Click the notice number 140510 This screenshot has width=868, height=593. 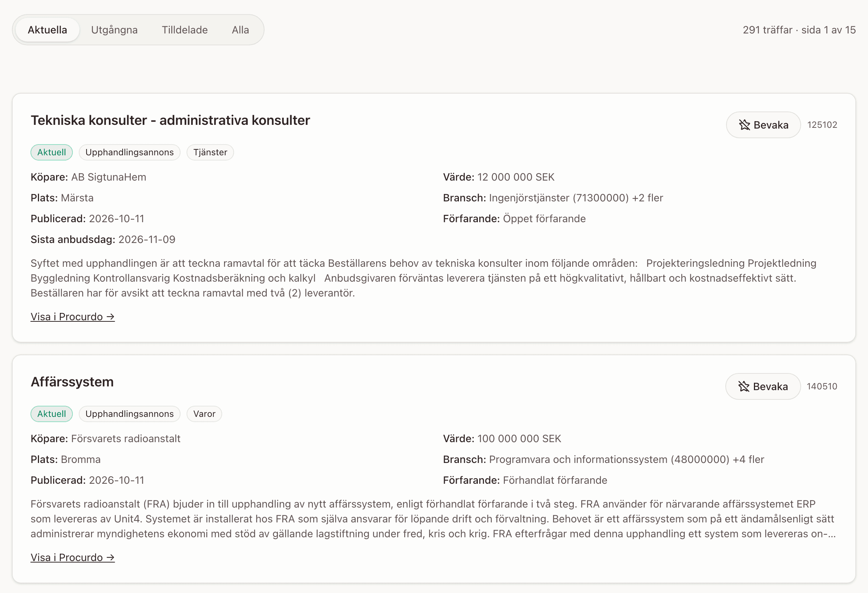(822, 386)
